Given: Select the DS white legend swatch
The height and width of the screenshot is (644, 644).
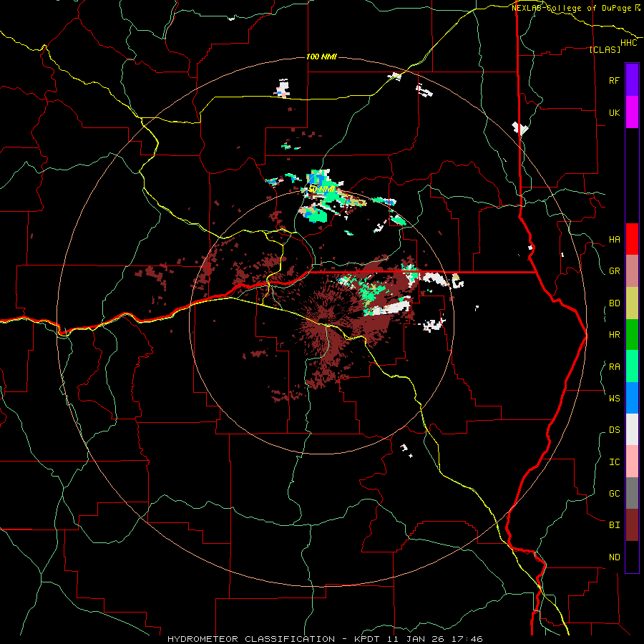Looking at the screenshot, I should 632,429.
